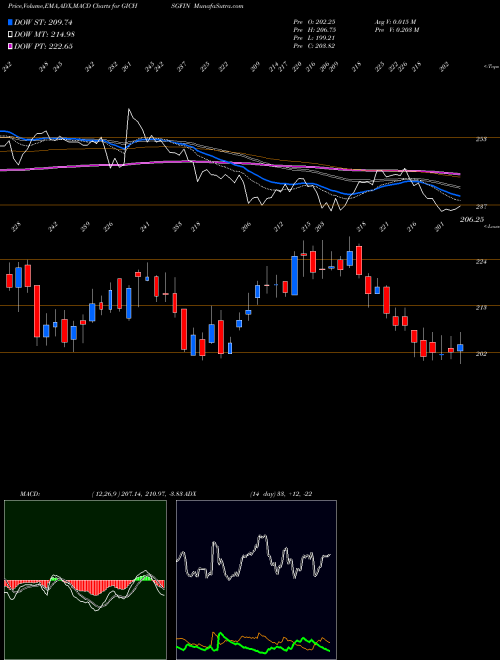Click the white DOW MT legend swatch
Image resolution: width=500 pixels, height=660 pixels.
click(x=10, y=34)
